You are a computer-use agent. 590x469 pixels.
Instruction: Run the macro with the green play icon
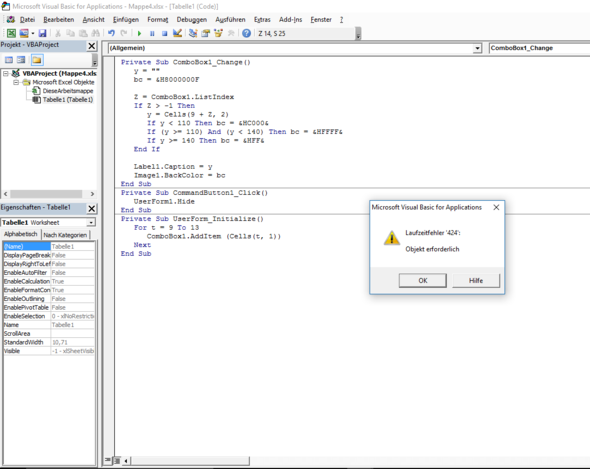point(139,33)
